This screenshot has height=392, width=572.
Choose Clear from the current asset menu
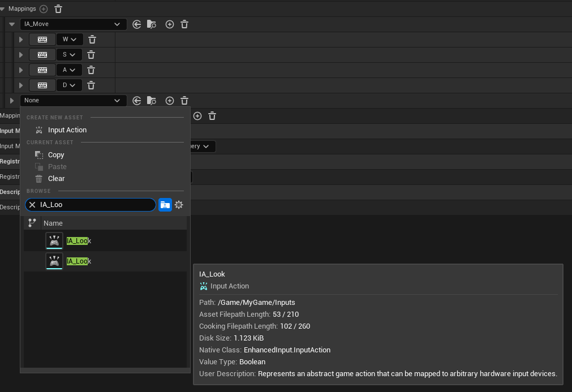[56, 179]
